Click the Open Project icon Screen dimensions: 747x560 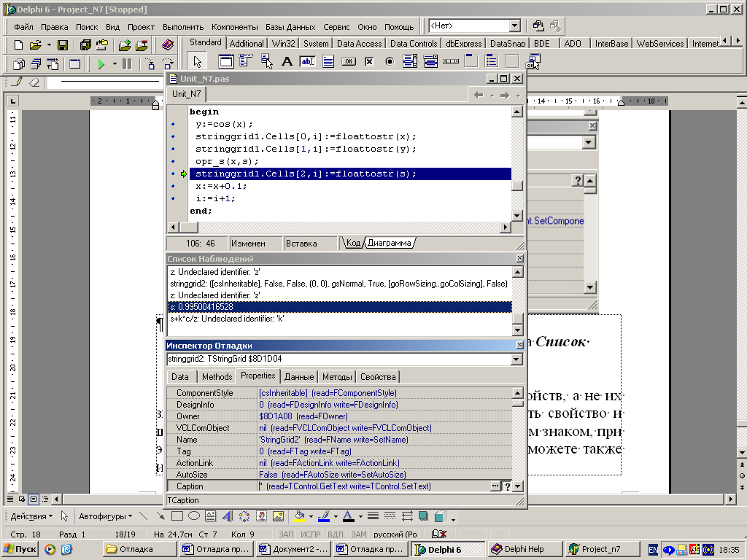pyautogui.click(x=101, y=44)
